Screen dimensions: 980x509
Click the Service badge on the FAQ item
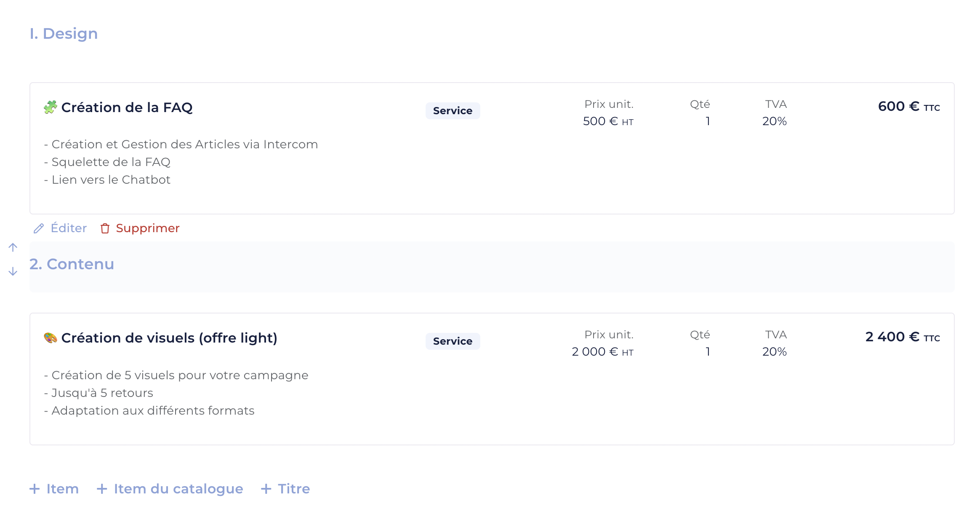[453, 111]
